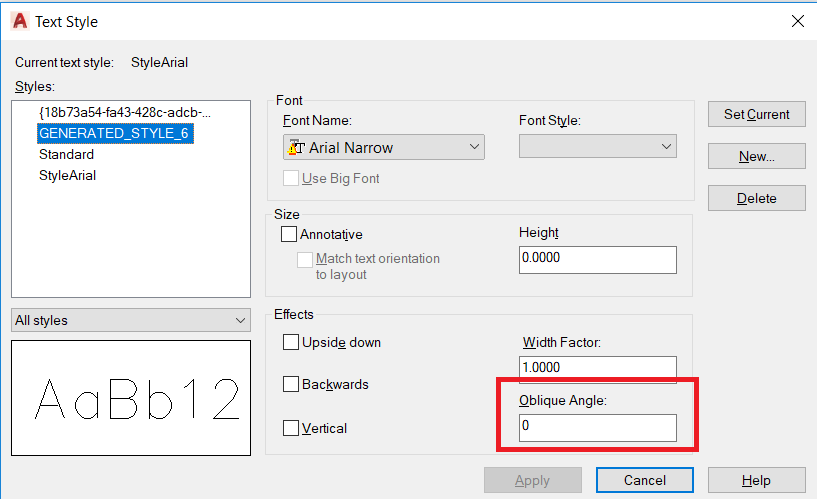Enable the Annotative checkbox

click(290, 234)
